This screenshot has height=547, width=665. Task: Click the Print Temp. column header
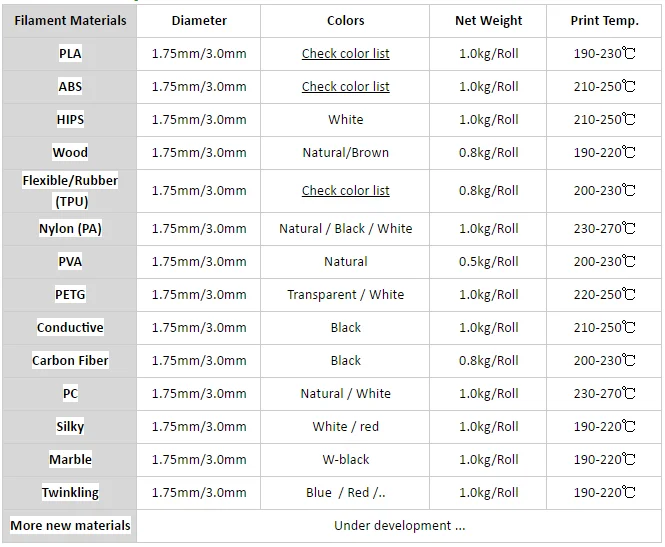[604, 20]
